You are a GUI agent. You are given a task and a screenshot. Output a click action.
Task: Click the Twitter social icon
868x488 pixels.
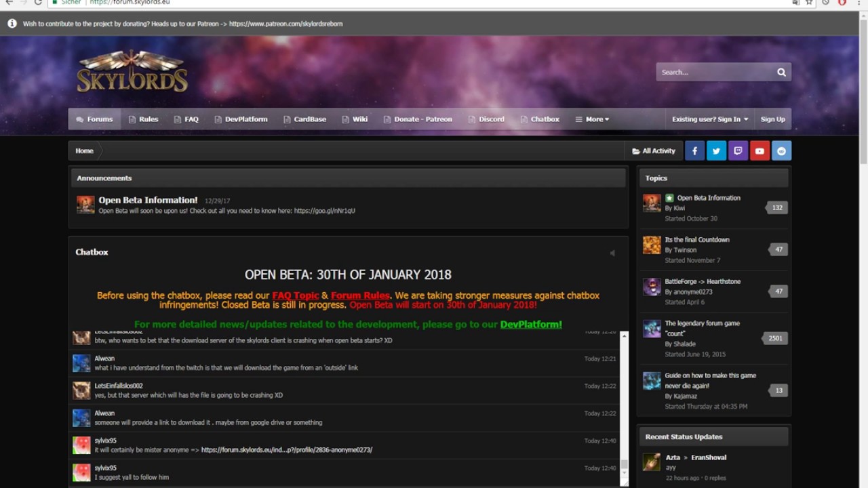point(716,151)
